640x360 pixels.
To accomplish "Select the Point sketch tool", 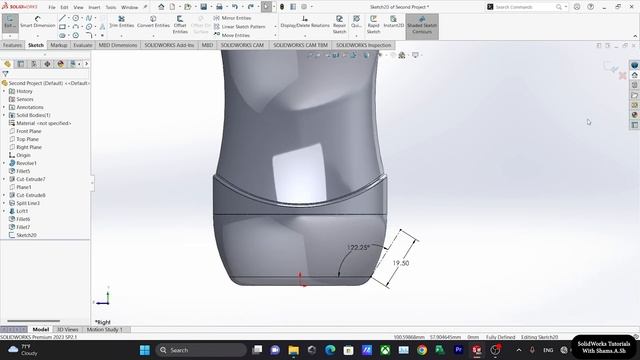I will click(102, 36).
